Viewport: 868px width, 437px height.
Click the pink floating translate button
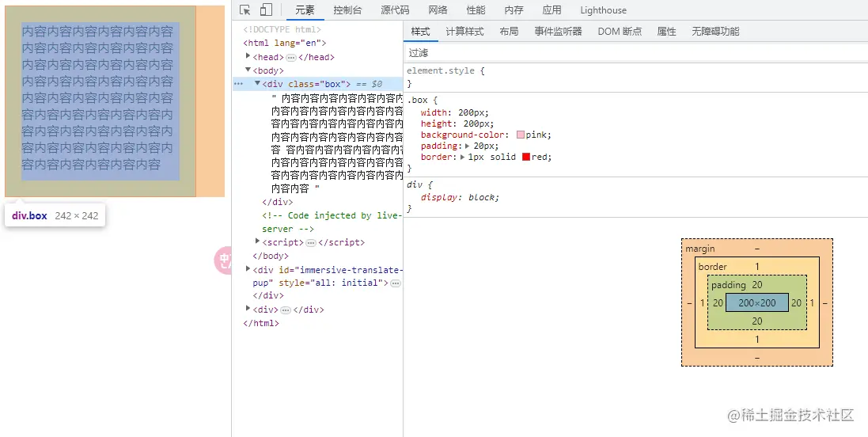click(223, 260)
